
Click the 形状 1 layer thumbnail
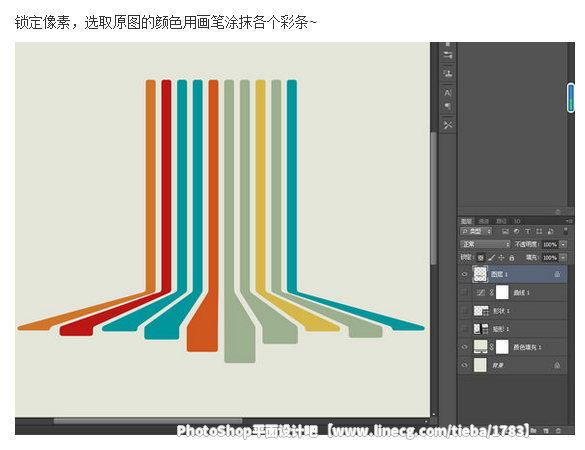click(x=481, y=310)
